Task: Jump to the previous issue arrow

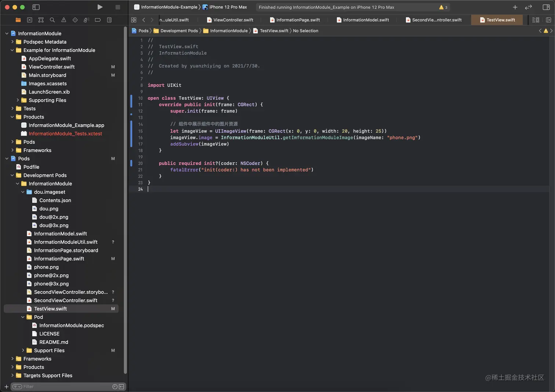Action: tap(540, 31)
